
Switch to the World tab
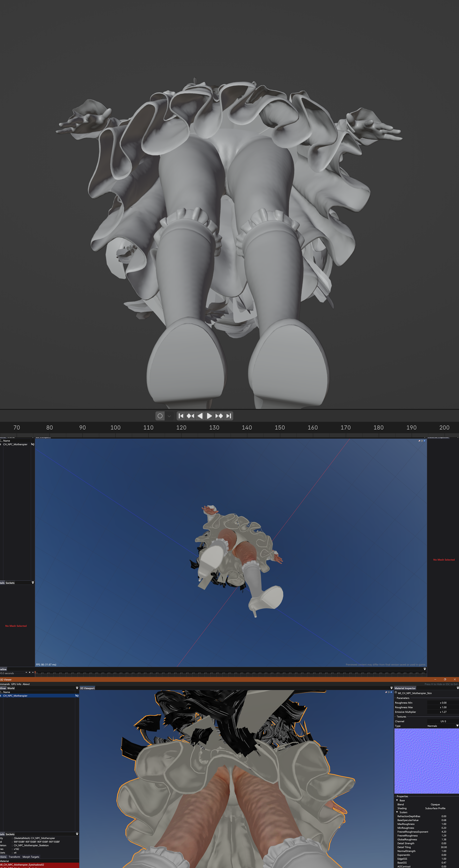point(11,689)
